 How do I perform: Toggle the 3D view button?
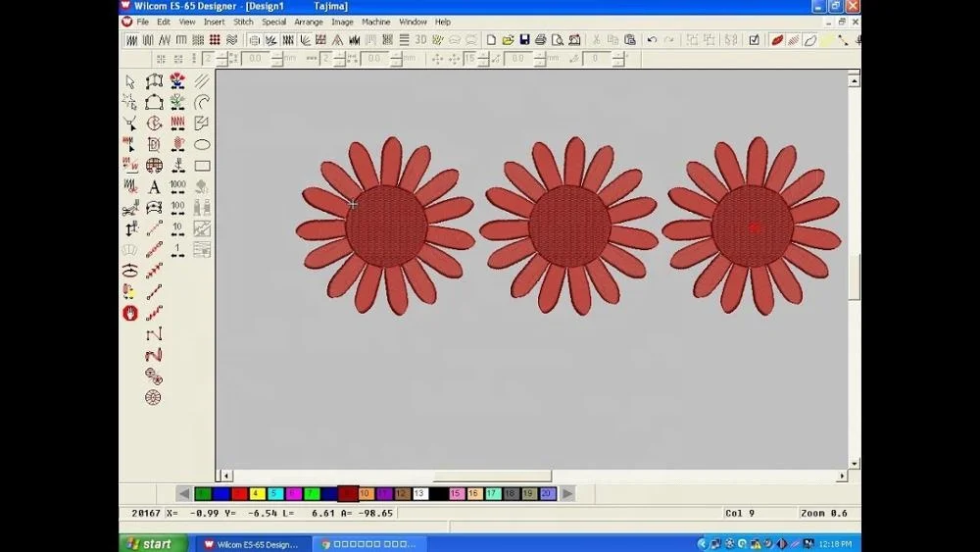pos(420,39)
